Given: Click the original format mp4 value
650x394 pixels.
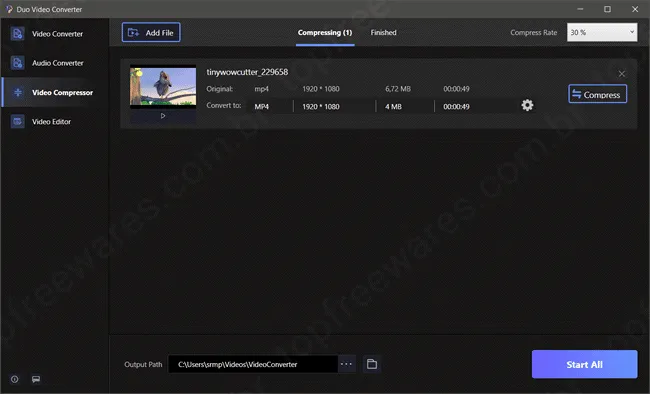Looking at the screenshot, I should point(261,89).
